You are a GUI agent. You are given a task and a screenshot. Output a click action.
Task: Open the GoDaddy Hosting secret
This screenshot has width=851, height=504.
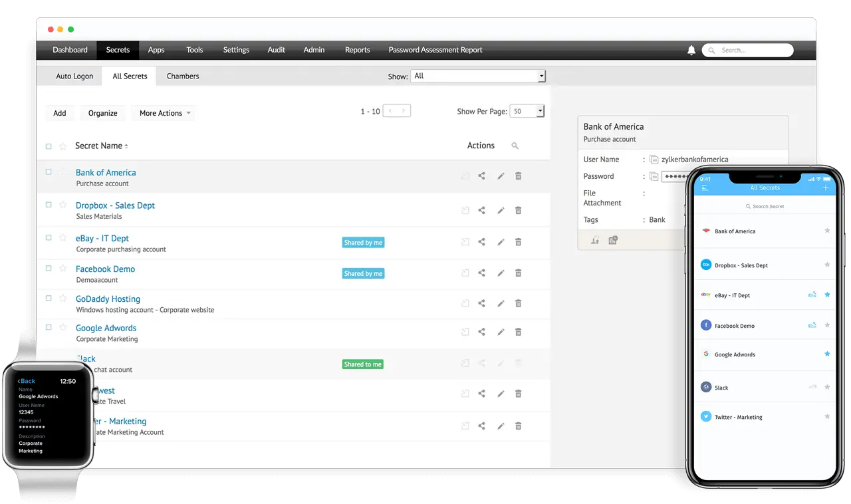108,299
